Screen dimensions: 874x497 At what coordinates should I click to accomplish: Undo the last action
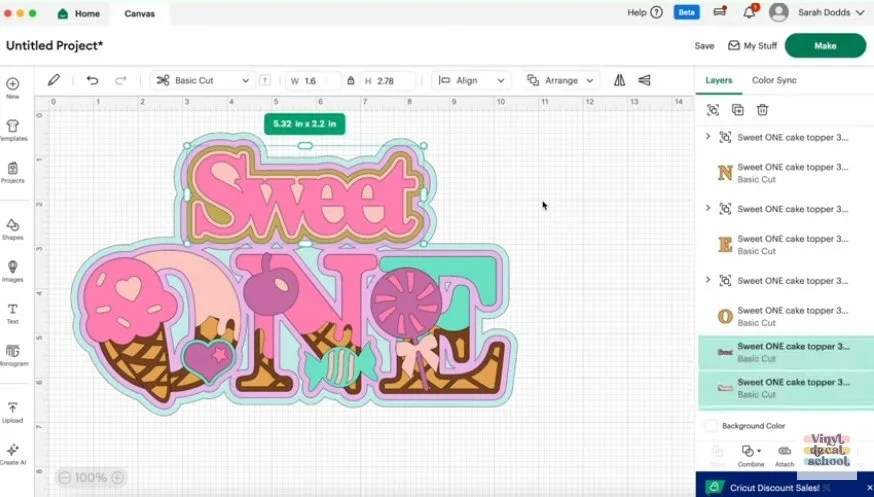point(93,80)
